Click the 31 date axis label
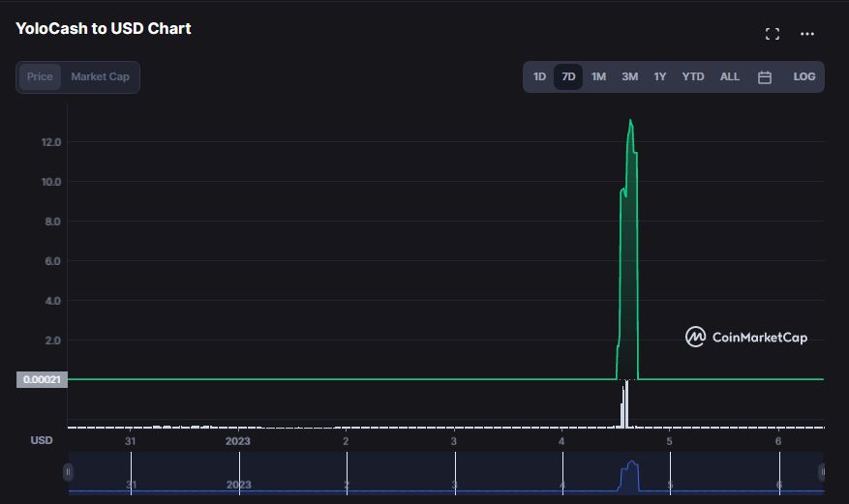The width and height of the screenshot is (849, 504). click(x=130, y=441)
